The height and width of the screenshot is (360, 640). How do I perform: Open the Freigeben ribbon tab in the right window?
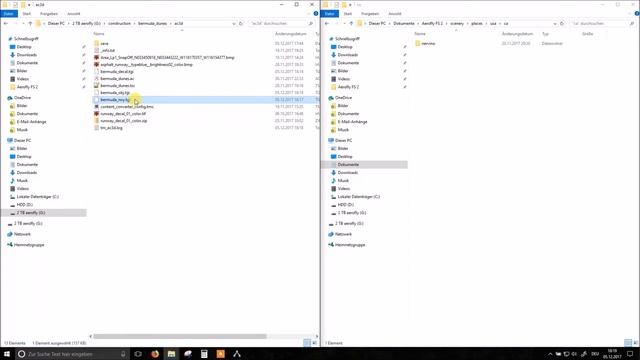[x=370, y=14]
